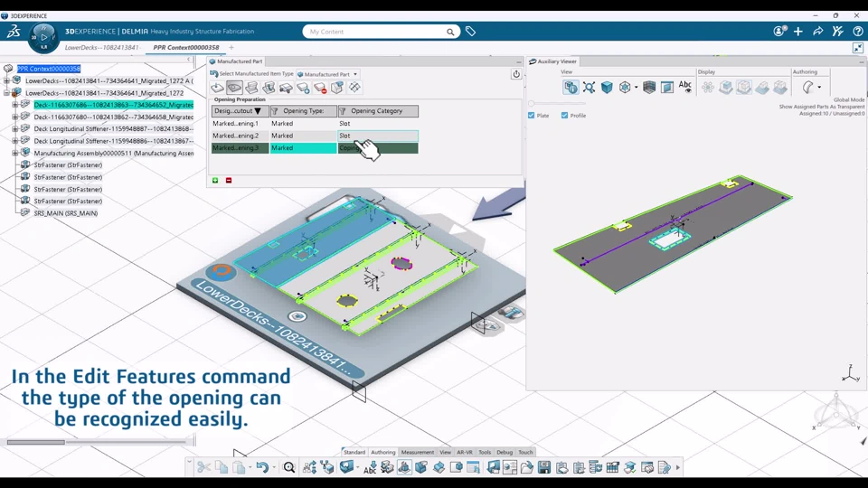Image resolution: width=868 pixels, height=488 pixels.
Task: Click the first plate icon in Manufactured Part toolbar
Action: click(x=217, y=88)
